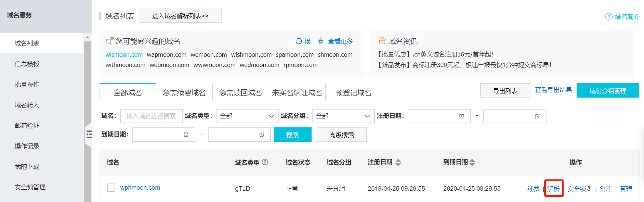Click 管理 for wphmoon.com
The width and height of the screenshot is (644, 202).
(x=626, y=189)
